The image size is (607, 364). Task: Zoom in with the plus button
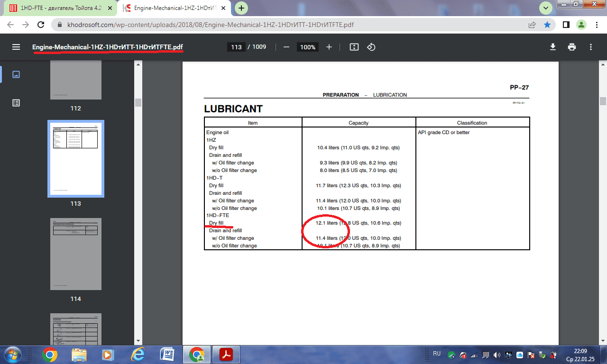(x=329, y=47)
